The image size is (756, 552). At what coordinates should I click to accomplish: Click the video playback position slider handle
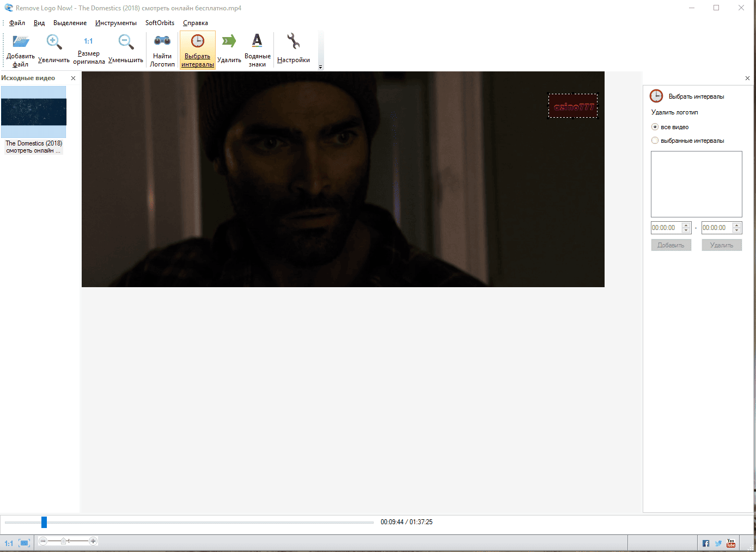click(44, 523)
